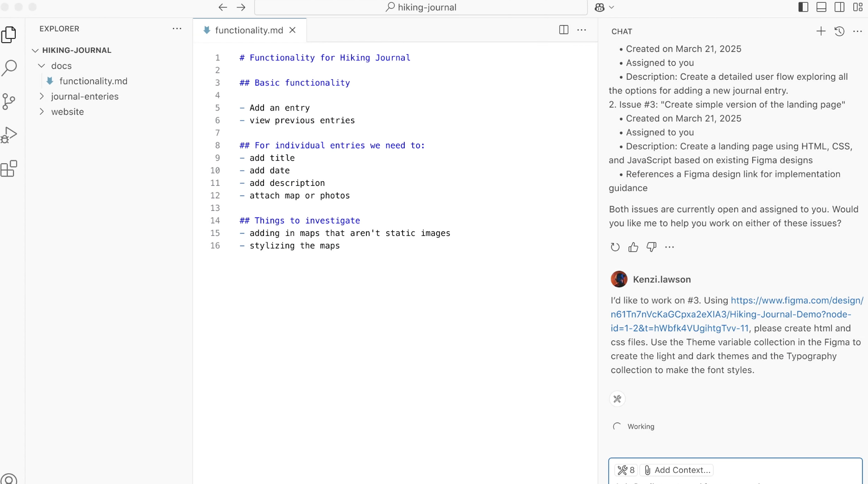The width and height of the screenshot is (868, 484).
Task: Open the Search view
Action: [9, 68]
